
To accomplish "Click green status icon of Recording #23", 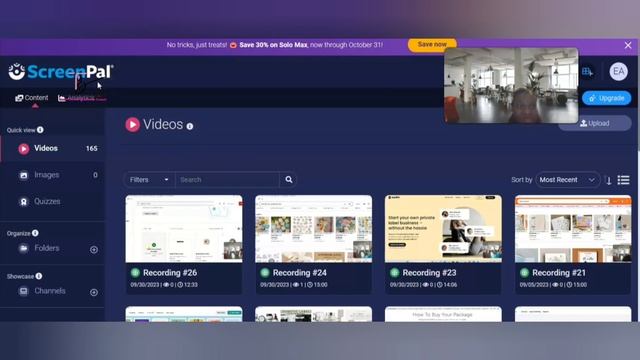I will (394, 272).
